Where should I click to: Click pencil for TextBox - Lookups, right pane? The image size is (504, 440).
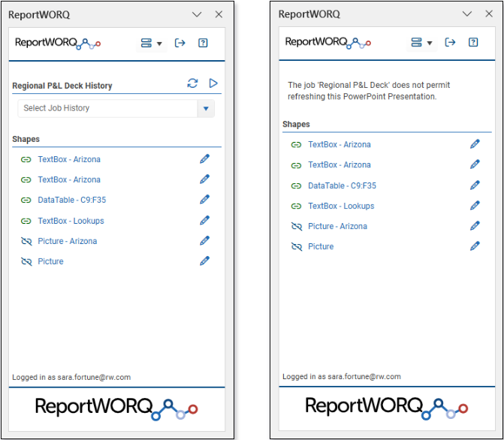tap(475, 206)
